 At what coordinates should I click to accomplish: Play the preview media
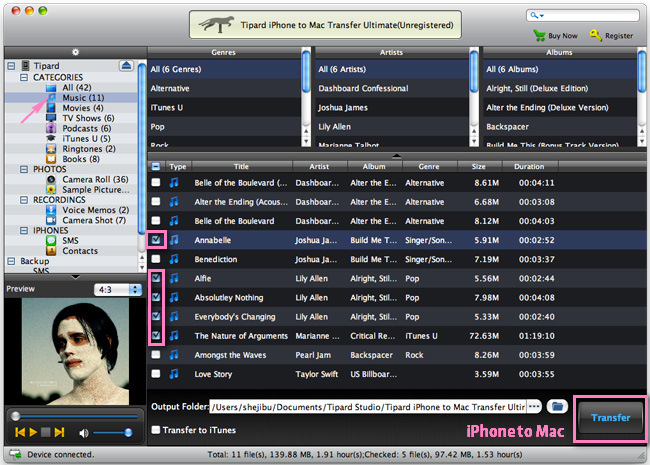(x=34, y=432)
